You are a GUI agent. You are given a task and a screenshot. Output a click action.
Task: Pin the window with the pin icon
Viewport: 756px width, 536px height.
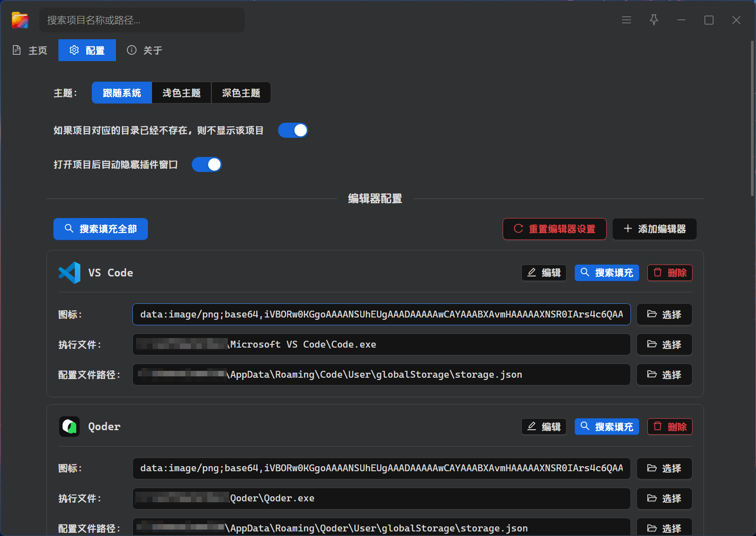click(654, 20)
